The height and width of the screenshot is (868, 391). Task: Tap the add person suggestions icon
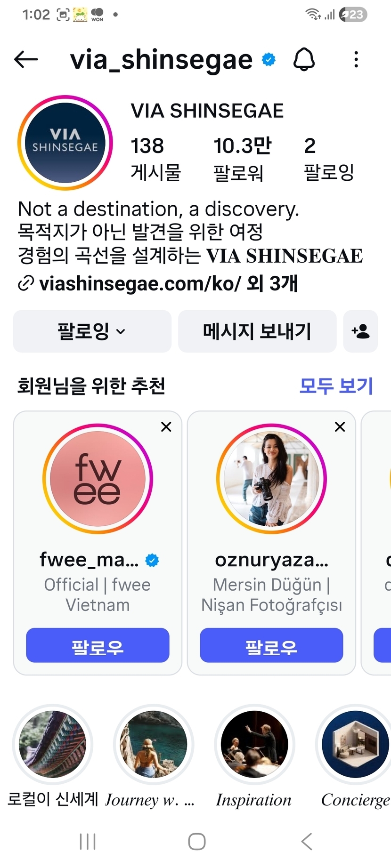tap(360, 331)
